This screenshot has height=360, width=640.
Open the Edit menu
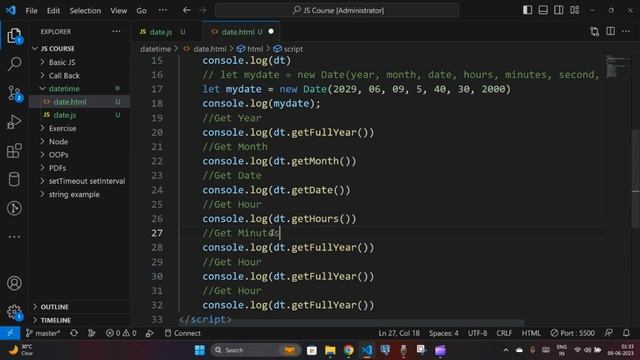point(53,11)
